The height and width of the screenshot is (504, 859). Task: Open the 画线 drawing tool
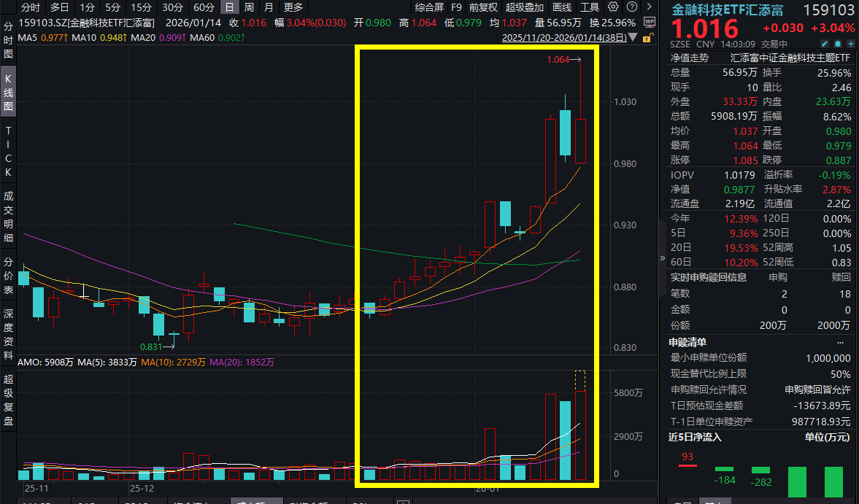coord(562,7)
